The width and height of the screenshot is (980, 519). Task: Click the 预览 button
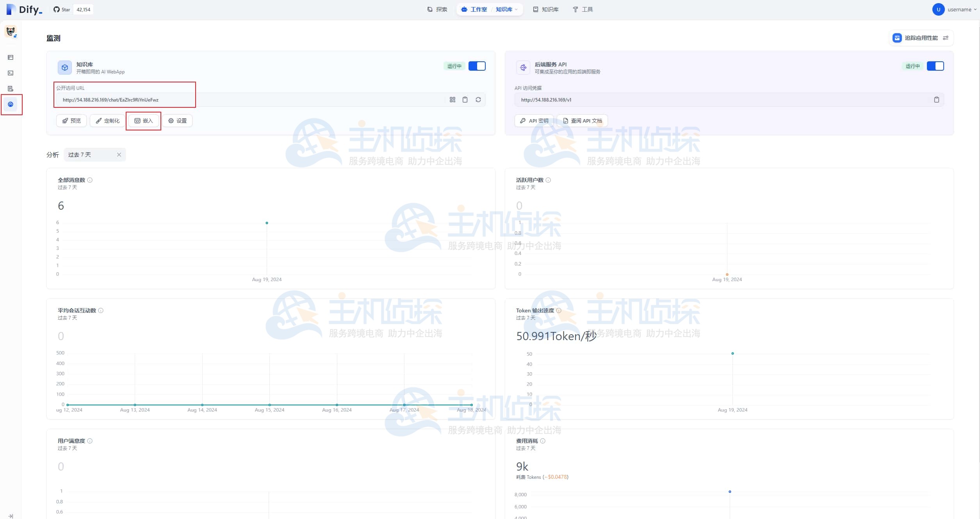click(71, 121)
